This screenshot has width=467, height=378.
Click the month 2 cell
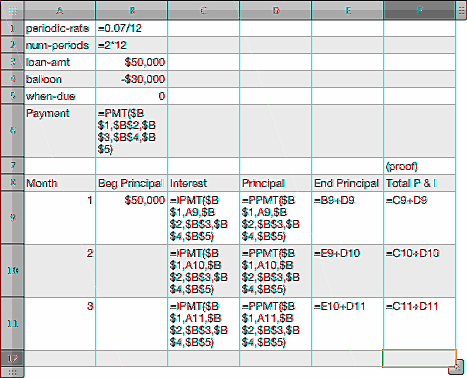tap(60, 271)
